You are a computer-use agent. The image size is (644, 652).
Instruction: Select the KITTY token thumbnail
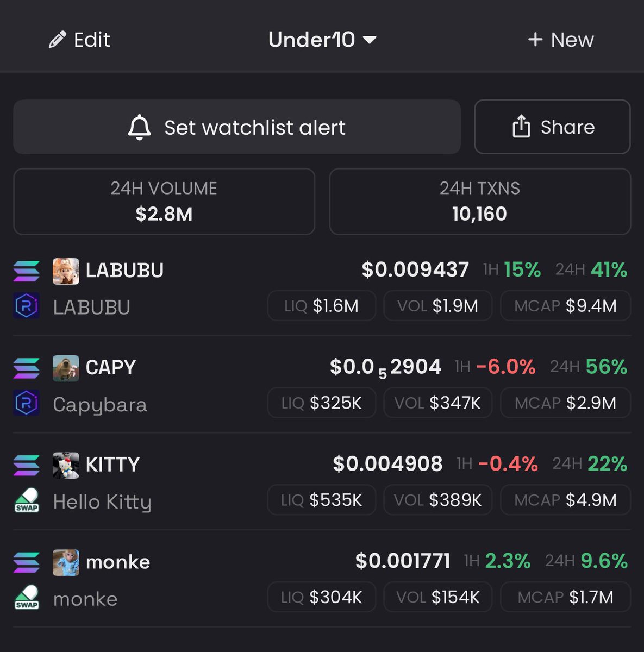66,466
